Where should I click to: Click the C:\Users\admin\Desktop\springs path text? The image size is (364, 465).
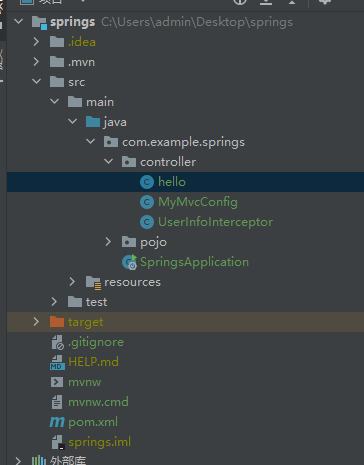coord(197,22)
